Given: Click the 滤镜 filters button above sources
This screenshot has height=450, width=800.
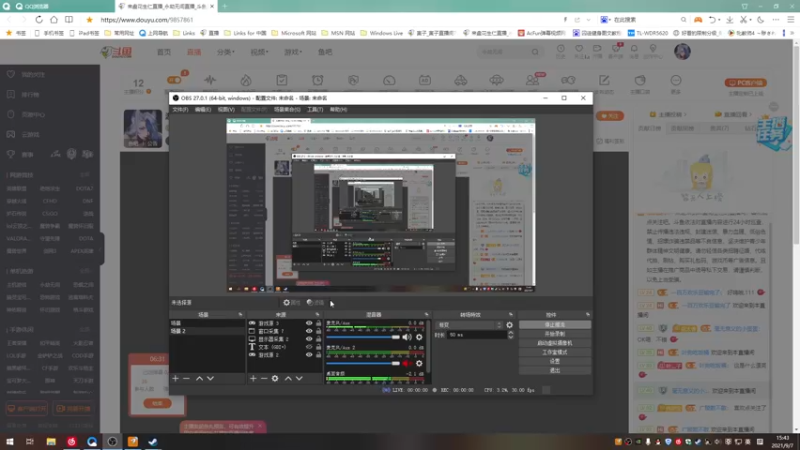Looking at the screenshot, I should click(x=315, y=303).
